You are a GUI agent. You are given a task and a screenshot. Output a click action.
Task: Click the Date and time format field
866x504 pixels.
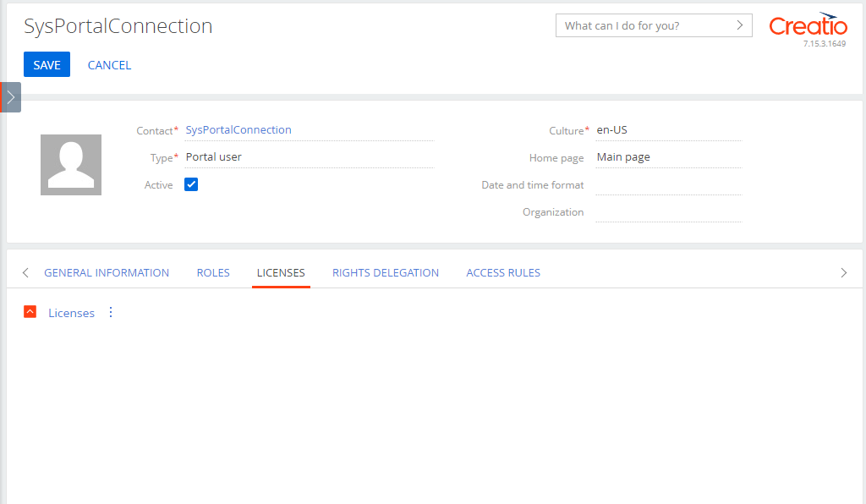coord(669,184)
